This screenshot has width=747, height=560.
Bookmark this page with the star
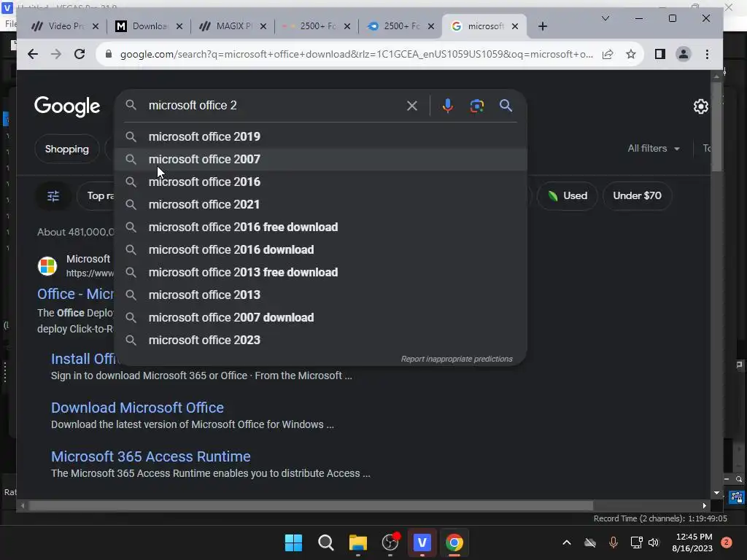click(631, 54)
